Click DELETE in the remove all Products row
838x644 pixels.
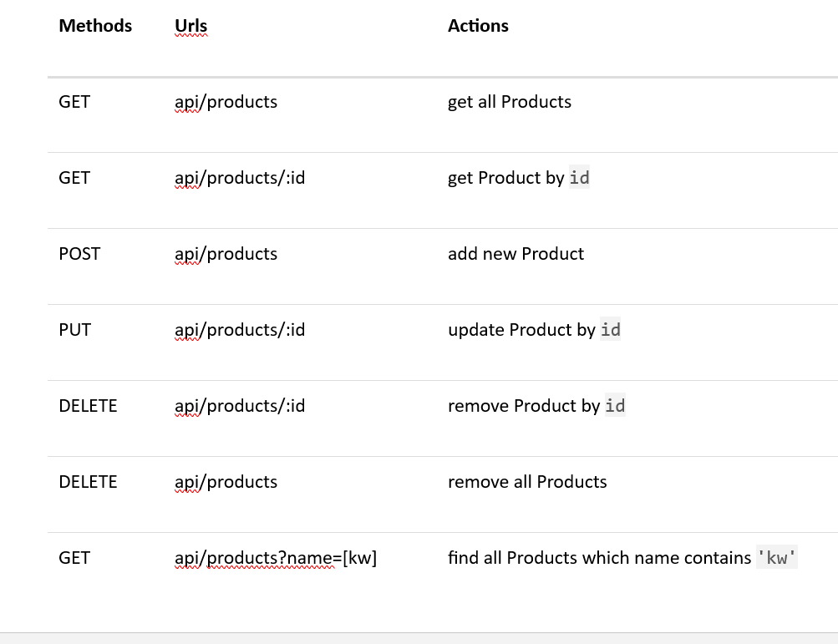point(88,481)
